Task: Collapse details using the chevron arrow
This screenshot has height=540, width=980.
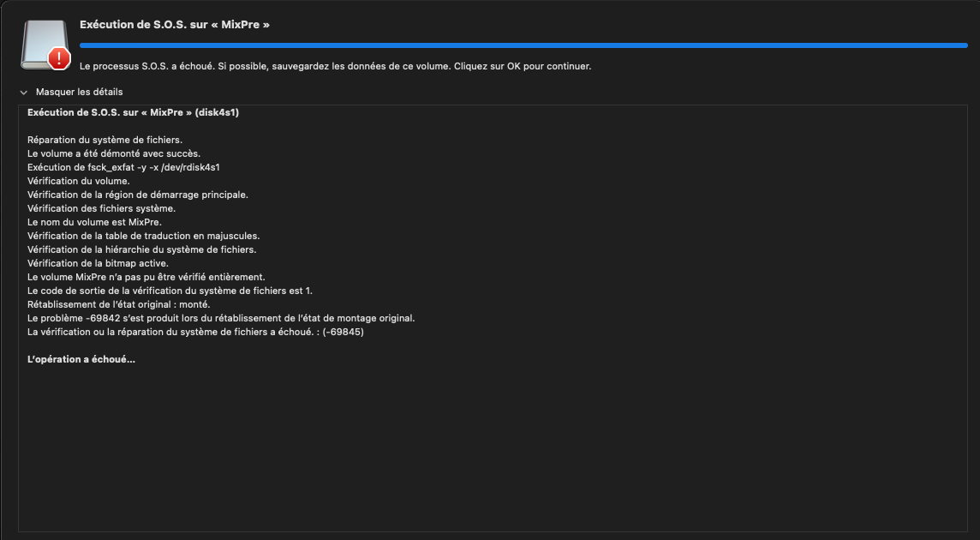Action: coord(24,92)
